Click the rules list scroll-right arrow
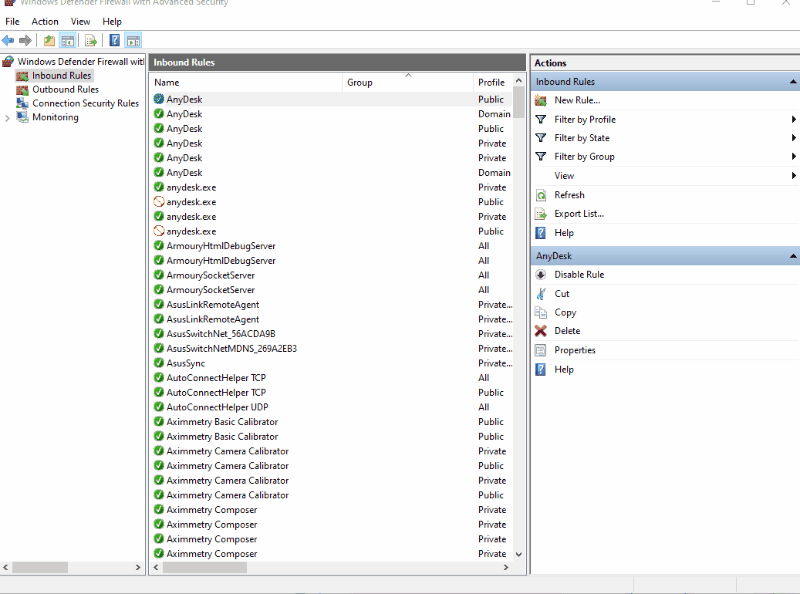The height and width of the screenshot is (594, 800). pyautogui.click(x=506, y=567)
